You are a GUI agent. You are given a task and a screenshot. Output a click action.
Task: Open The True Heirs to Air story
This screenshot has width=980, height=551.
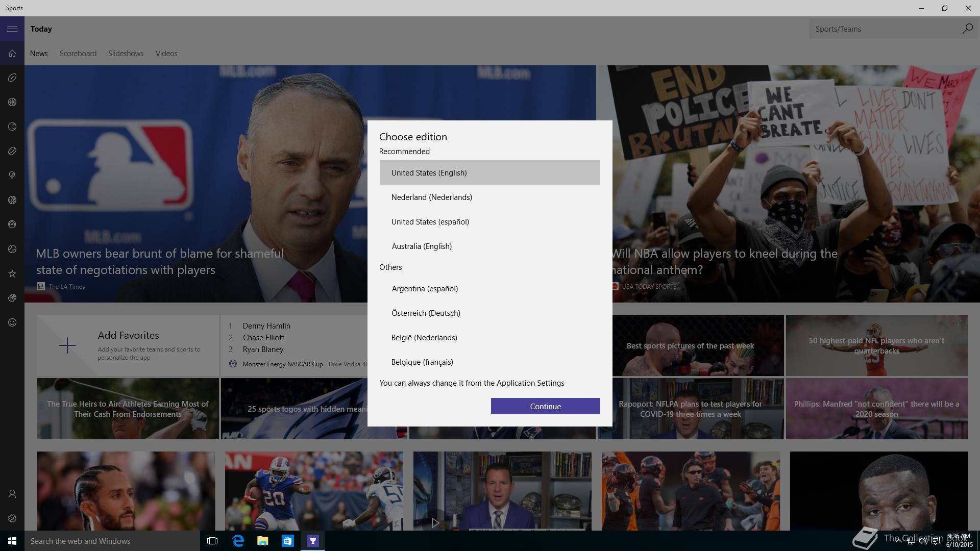click(128, 409)
